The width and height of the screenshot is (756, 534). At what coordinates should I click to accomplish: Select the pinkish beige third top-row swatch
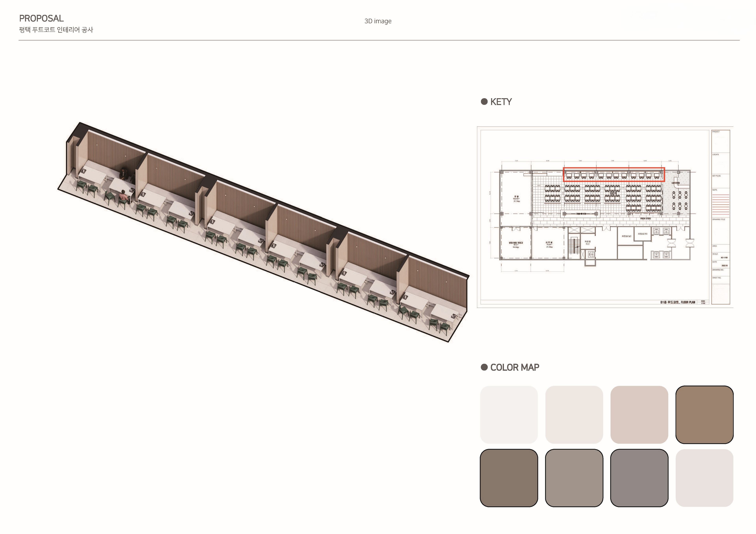pyautogui.click(x=639, y=415)
